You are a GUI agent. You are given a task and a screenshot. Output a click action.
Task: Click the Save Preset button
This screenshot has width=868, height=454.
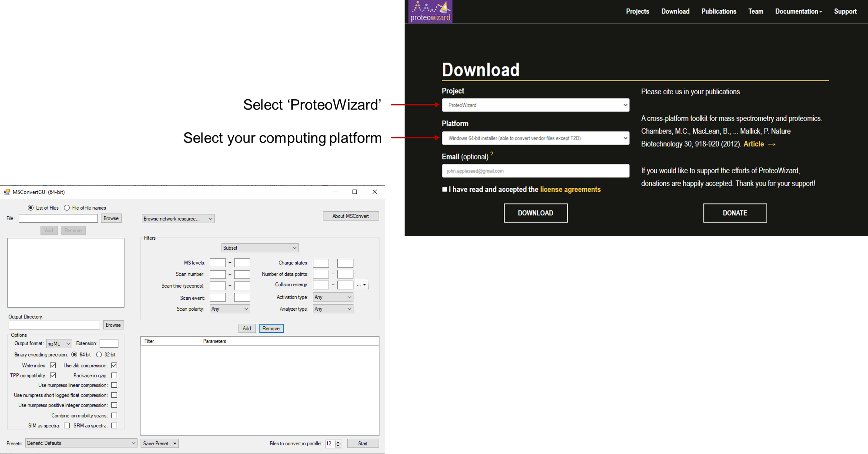pyautogui.click(x=156, y=444)
